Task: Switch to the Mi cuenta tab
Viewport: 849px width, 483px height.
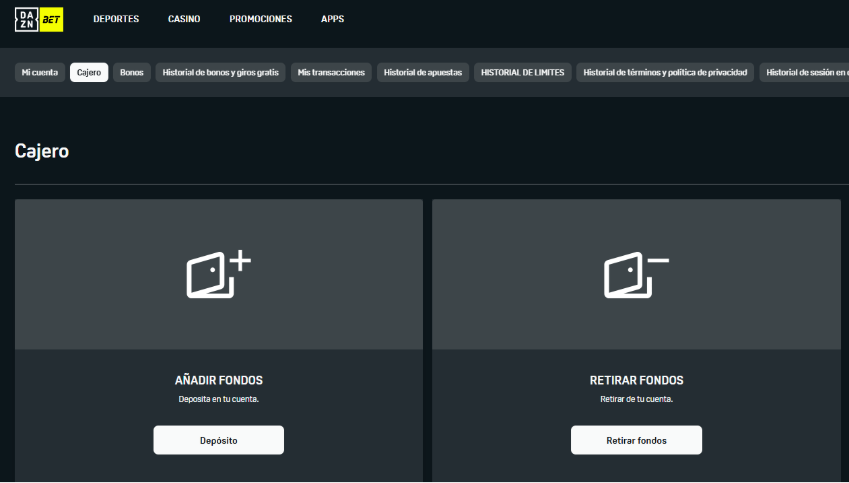Action: tap(40, 73)
